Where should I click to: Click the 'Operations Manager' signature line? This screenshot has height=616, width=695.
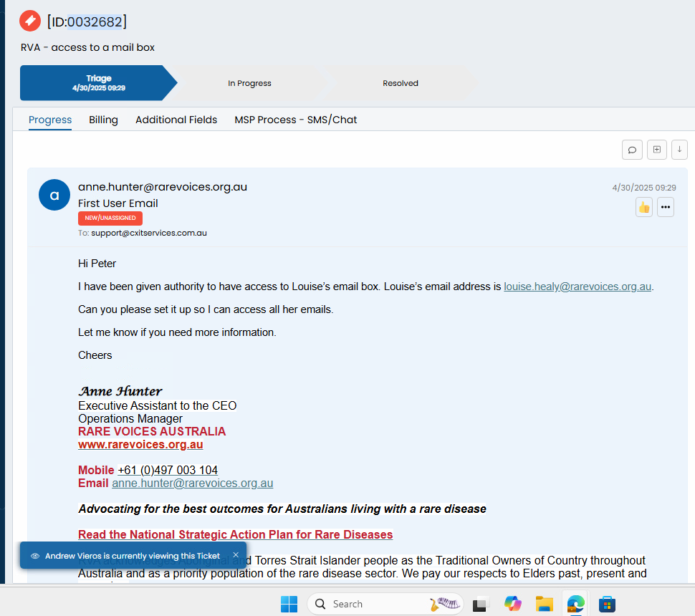[x=130, y=419]
